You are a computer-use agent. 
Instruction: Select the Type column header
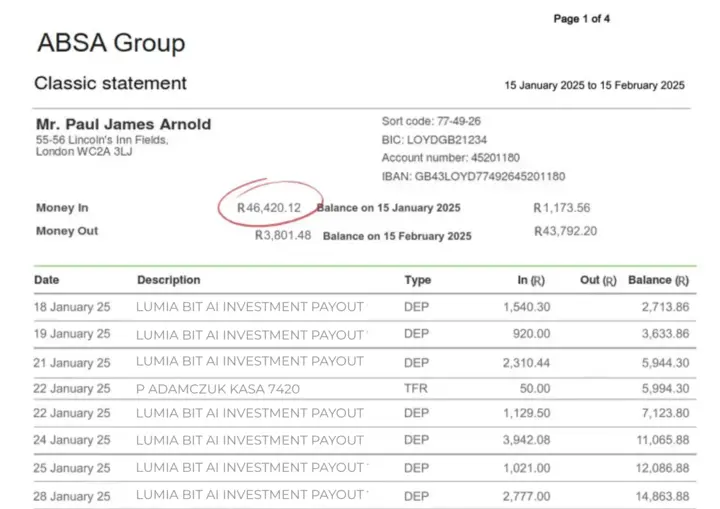click(x=418, y=280)
